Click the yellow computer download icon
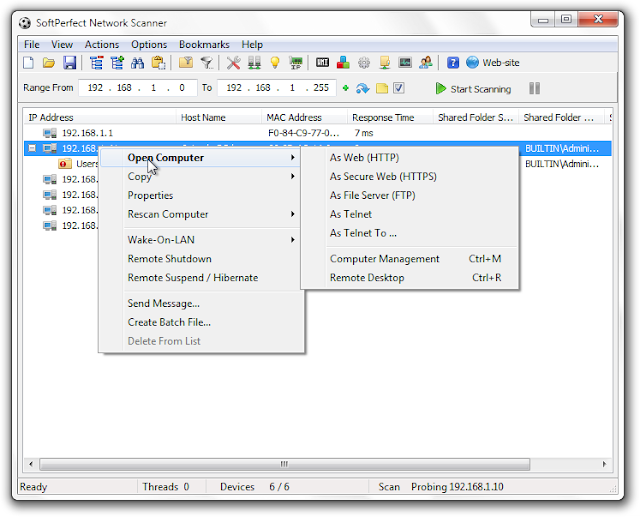Screen dimensions: 640x517 pyautogui.click(x=384, y=63)
